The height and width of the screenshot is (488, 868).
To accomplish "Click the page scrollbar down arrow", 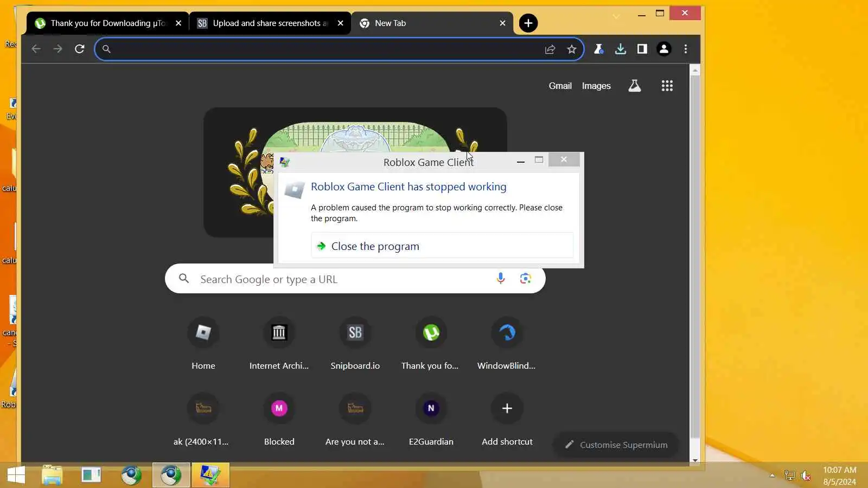I will pyautogui.click(x=695, y=460).
